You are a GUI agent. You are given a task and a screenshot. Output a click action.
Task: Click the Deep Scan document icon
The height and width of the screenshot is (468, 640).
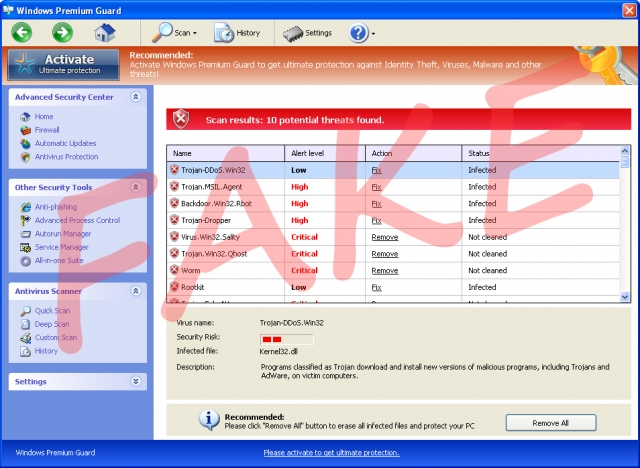pos(25,324)
